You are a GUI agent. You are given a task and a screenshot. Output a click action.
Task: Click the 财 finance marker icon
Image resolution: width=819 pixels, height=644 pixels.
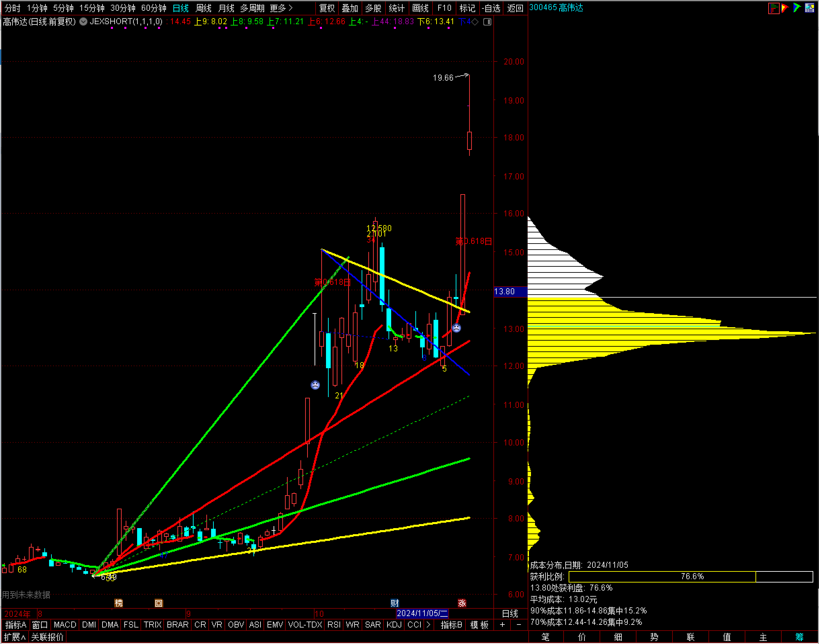click(x=395, y=603)
